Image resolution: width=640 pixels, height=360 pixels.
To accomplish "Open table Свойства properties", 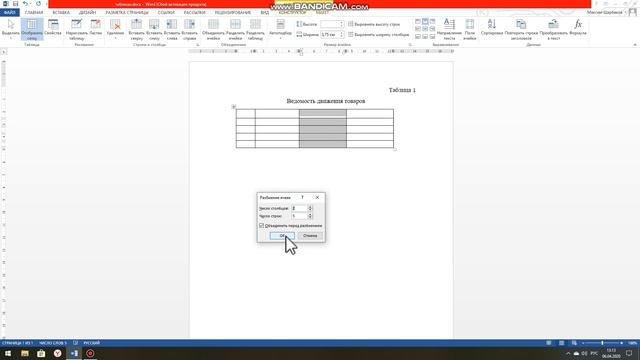I will [53, 28].
